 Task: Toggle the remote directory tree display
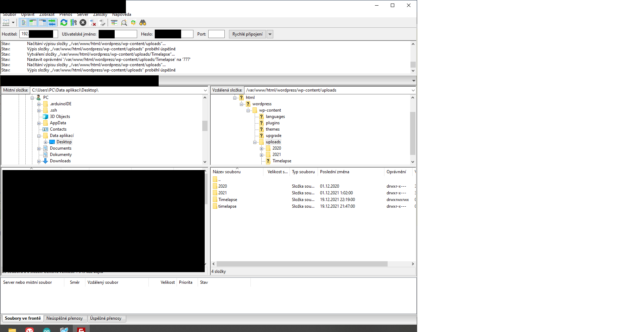point(42,23)
